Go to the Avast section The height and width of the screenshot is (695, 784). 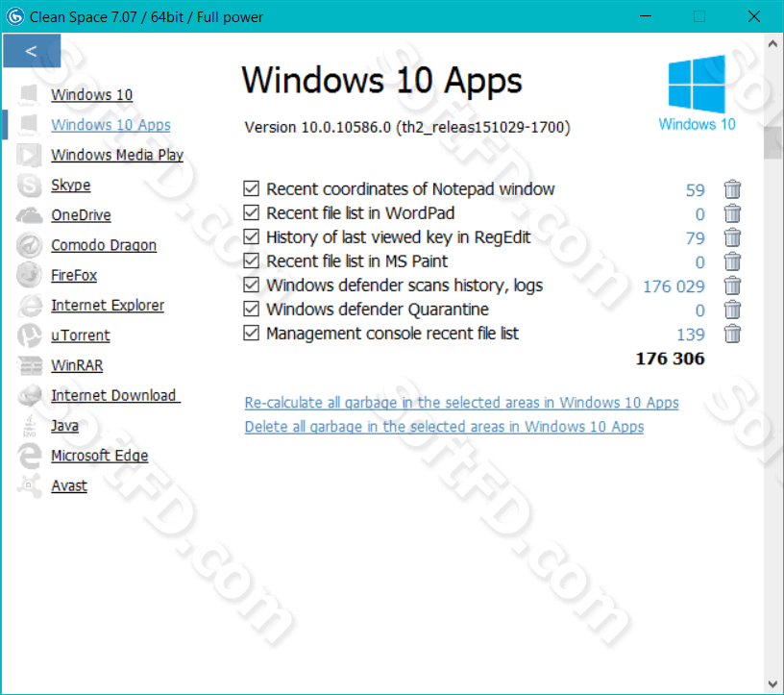pos(69,485)
